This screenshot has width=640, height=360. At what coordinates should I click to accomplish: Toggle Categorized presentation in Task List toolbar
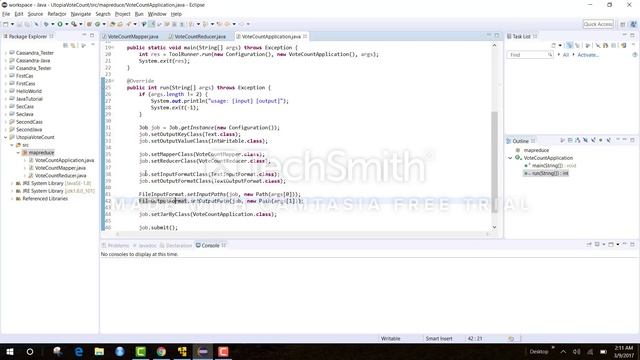[x=569, y=45]
